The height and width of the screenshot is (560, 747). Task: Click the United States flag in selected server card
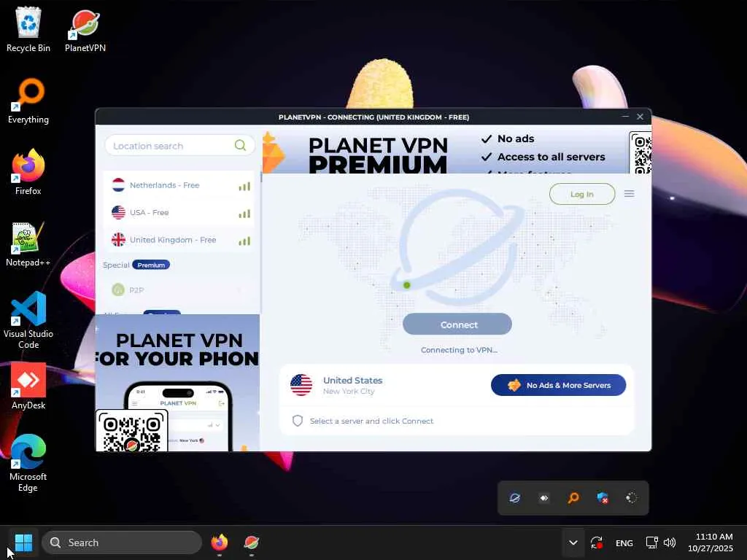301,385
